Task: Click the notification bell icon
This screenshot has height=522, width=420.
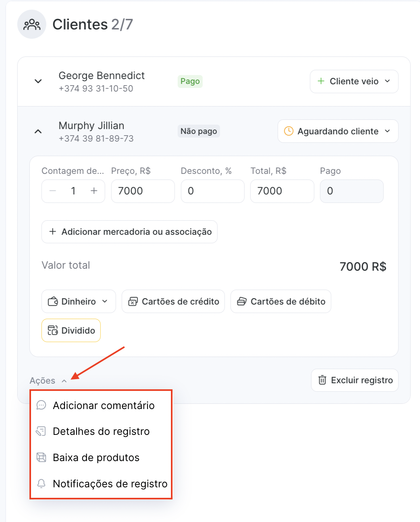Action: point(41,483)
